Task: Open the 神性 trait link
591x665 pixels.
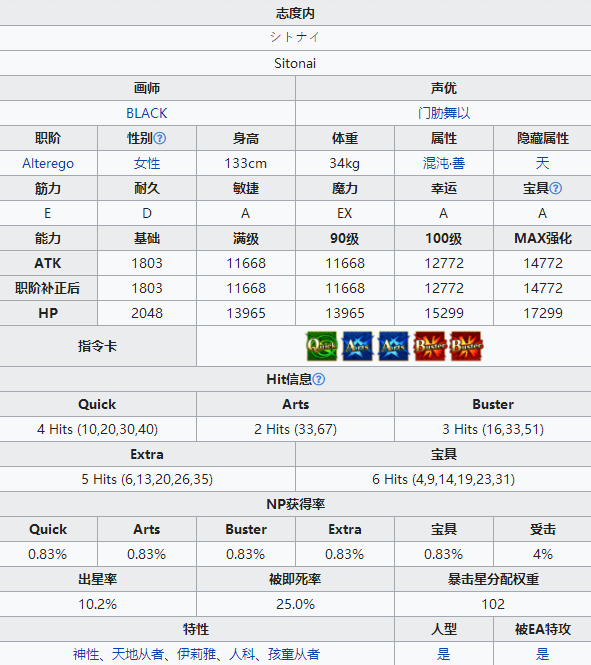Action: coord(86,654)
